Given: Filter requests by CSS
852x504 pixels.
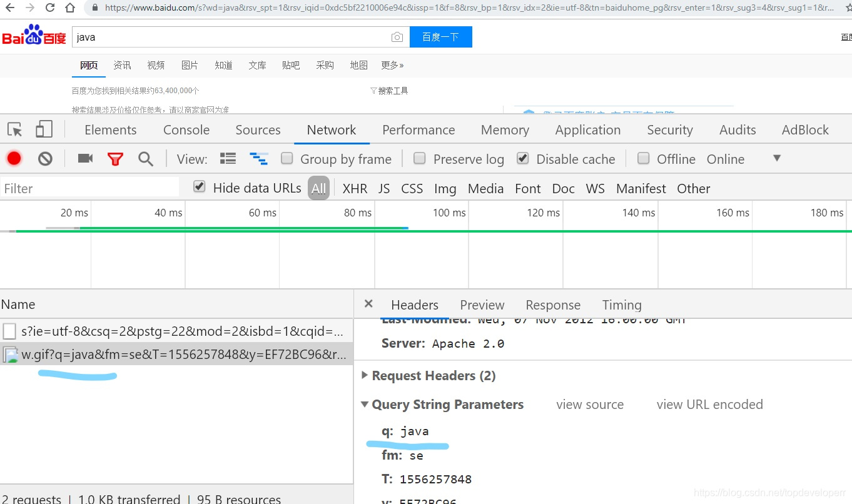Looking at the screenshot, I should (x=412, y=189).
